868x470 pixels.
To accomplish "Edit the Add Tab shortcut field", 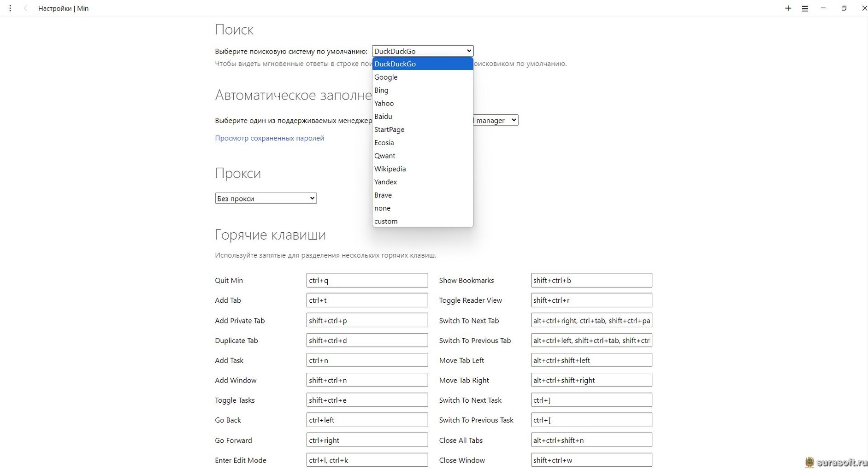I will tap(367, 300).
